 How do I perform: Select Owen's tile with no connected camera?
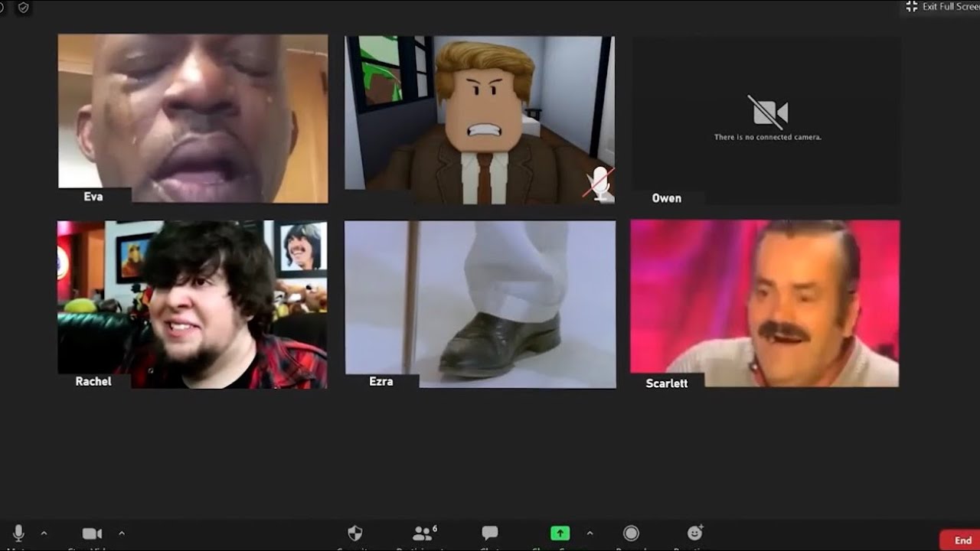[766, 121]
